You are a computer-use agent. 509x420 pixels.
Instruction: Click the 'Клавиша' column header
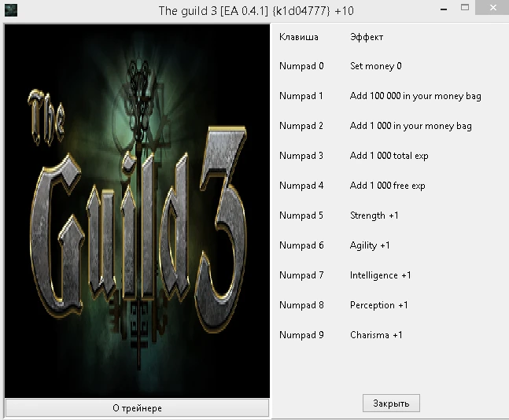[299, 37]
